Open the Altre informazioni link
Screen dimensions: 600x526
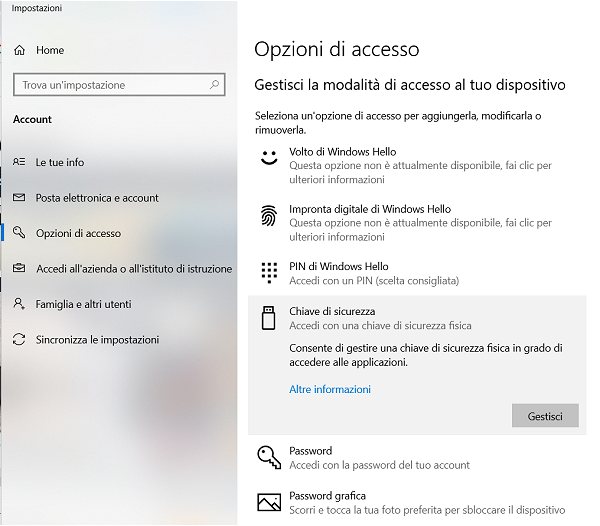(330, 389)
